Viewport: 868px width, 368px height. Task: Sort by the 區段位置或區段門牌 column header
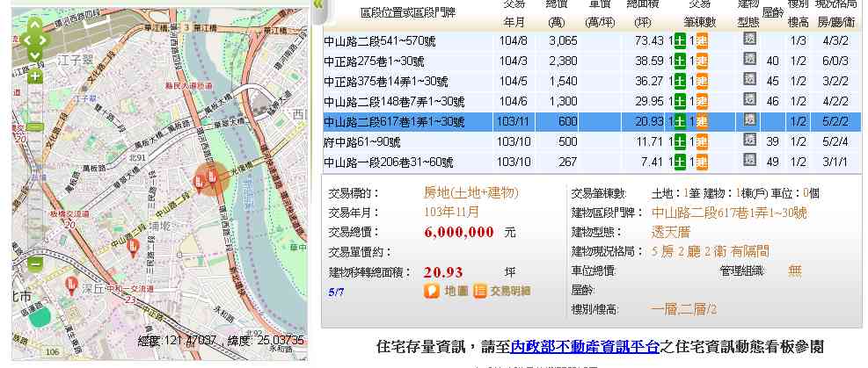[408, 12]
